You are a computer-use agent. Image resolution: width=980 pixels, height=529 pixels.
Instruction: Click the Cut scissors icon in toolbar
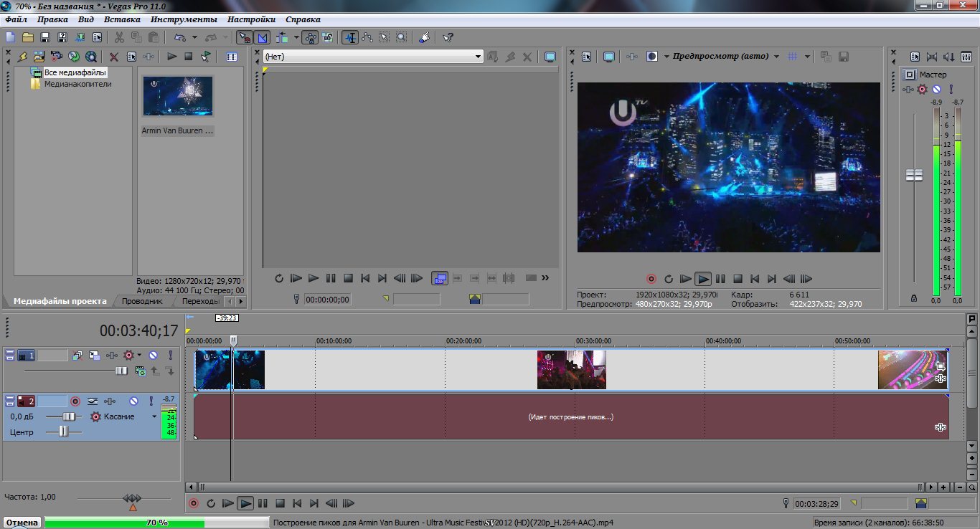(x=118, y=37)
